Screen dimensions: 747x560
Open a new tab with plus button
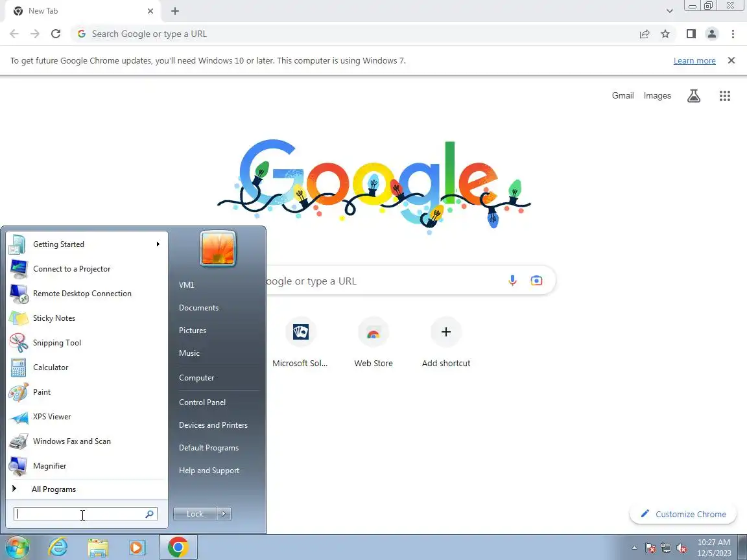175,11
